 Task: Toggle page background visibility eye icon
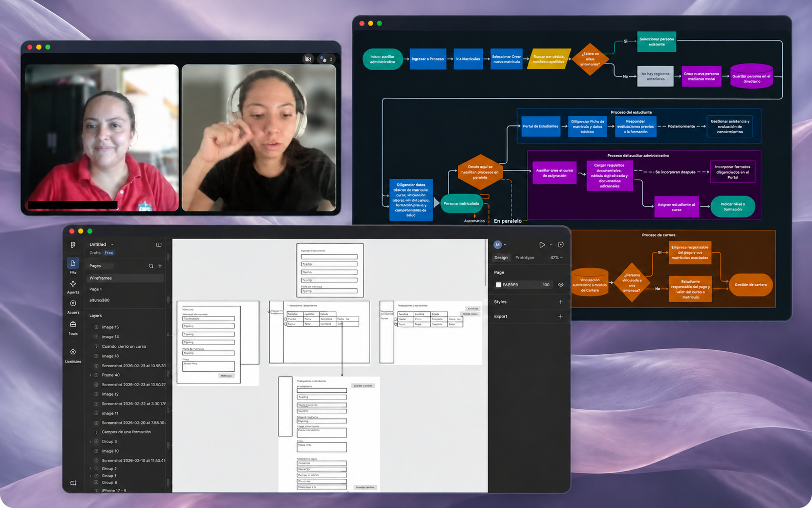[561, 285]
